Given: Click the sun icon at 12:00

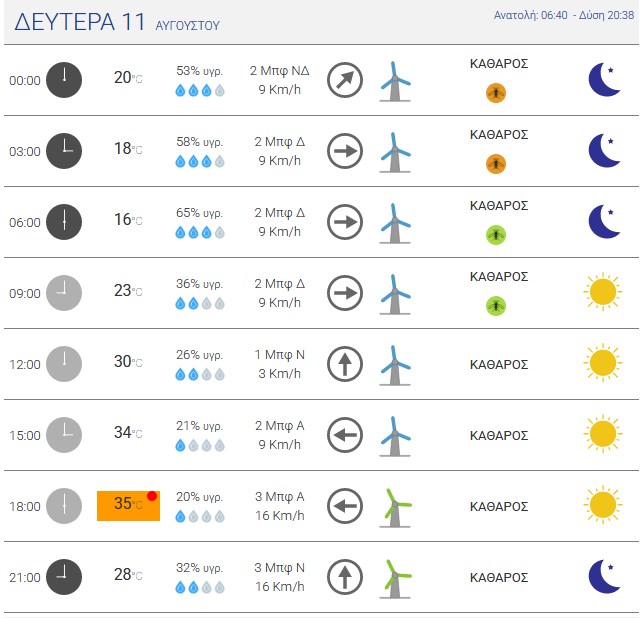Looking at the screenshot, I should (603, 363).
